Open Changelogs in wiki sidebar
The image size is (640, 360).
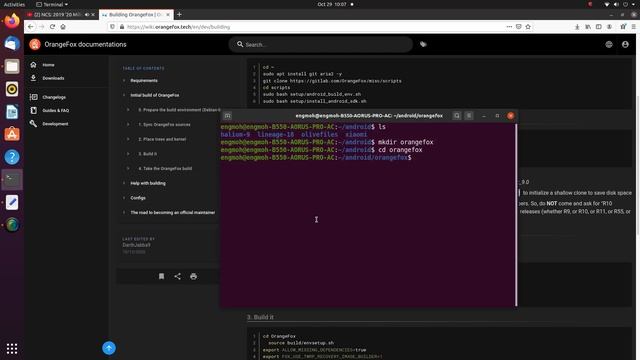[x=54, y=97]
